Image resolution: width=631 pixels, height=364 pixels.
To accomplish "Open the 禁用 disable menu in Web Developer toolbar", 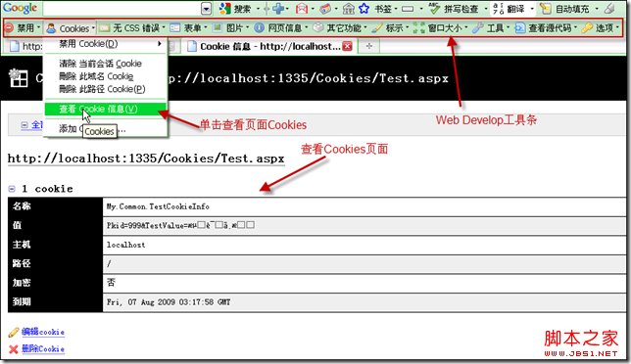I will point(25,27).
